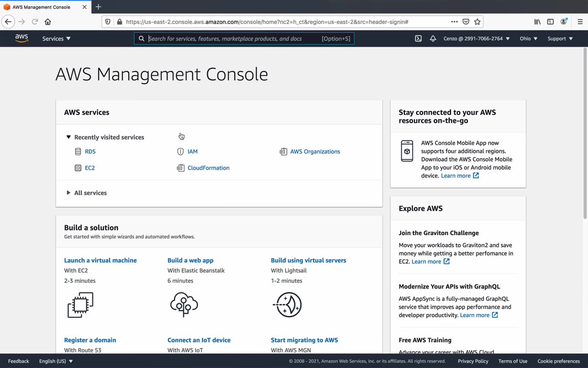Click the Launch a virtual machine link
This screenshot has height=368, width=588.
pos(101,260)
